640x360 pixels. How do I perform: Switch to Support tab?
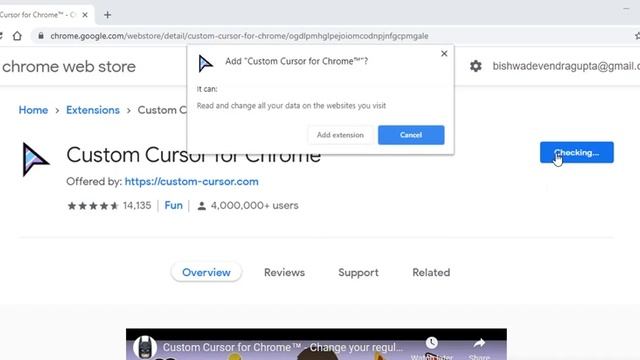coord(358,272)
